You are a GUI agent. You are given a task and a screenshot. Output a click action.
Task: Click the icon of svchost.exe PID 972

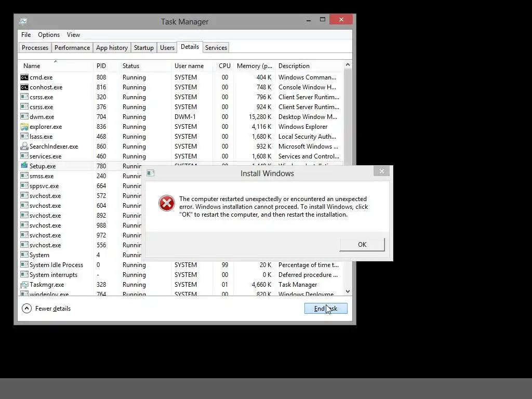[x=24, y=235]
